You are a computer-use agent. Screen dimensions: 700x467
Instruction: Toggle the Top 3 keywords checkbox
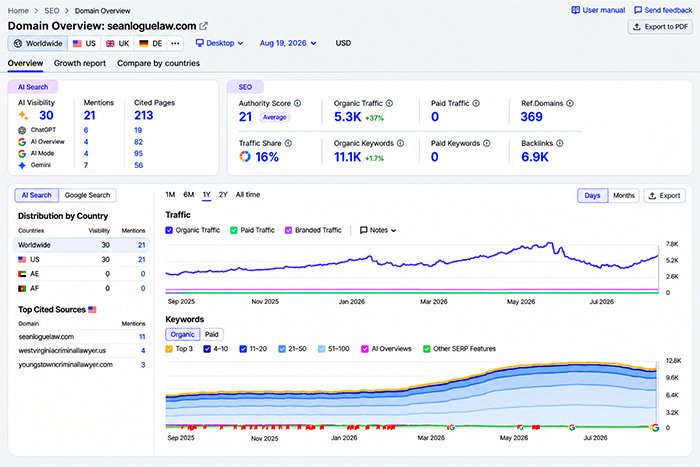point(169,349)
